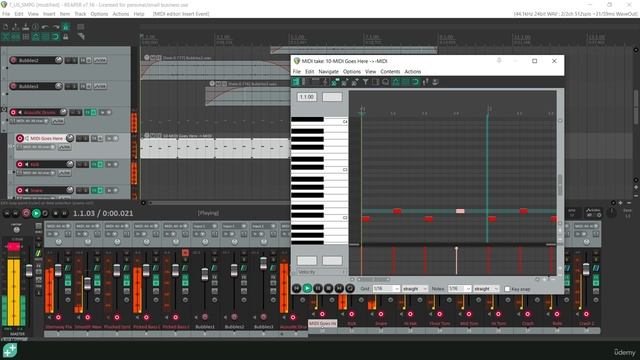Open the Options menu in main window
Screen dimensions: 640x360
[x=99, y=14]
